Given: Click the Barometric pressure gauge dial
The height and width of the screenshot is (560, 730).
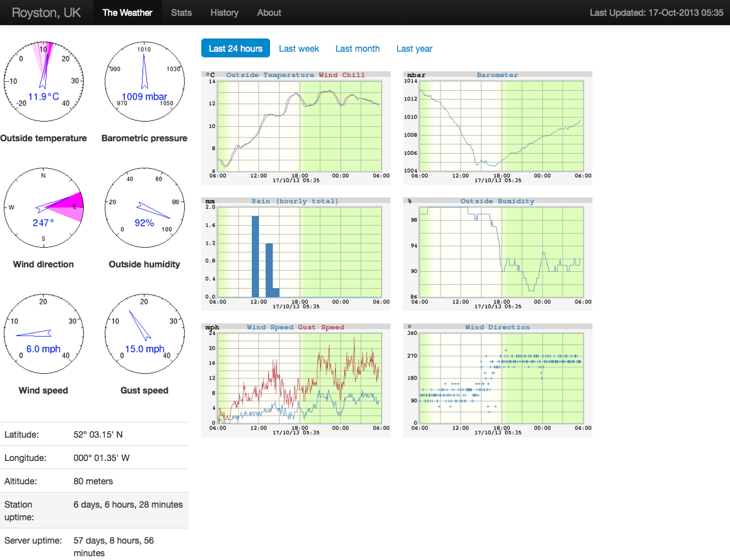Looking at the screenshot, I should tap(144, 81).
